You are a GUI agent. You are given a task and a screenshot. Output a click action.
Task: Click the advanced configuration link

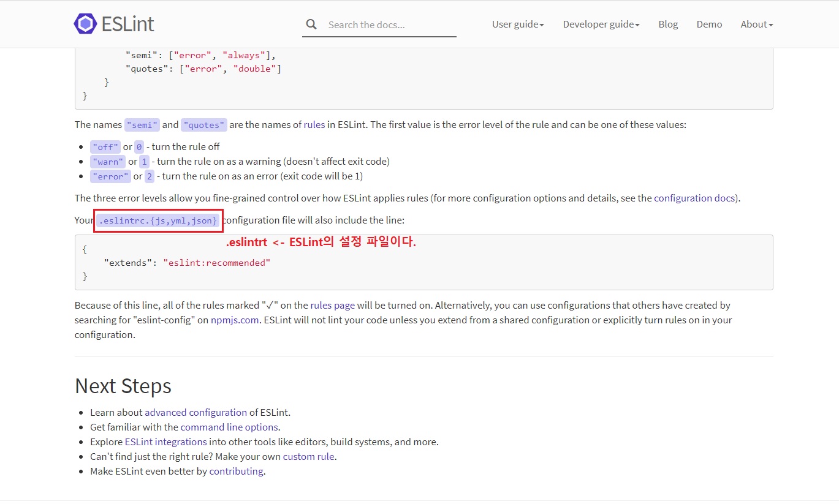point(196,413)
